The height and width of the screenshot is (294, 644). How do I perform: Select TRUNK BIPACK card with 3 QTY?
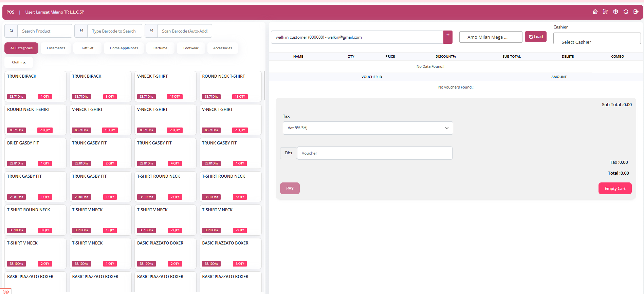[100, 86]
